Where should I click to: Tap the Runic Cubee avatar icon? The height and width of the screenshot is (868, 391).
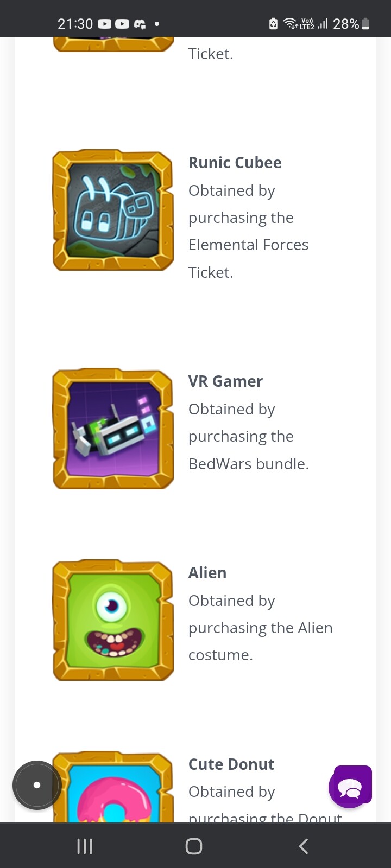coord(113,210)
